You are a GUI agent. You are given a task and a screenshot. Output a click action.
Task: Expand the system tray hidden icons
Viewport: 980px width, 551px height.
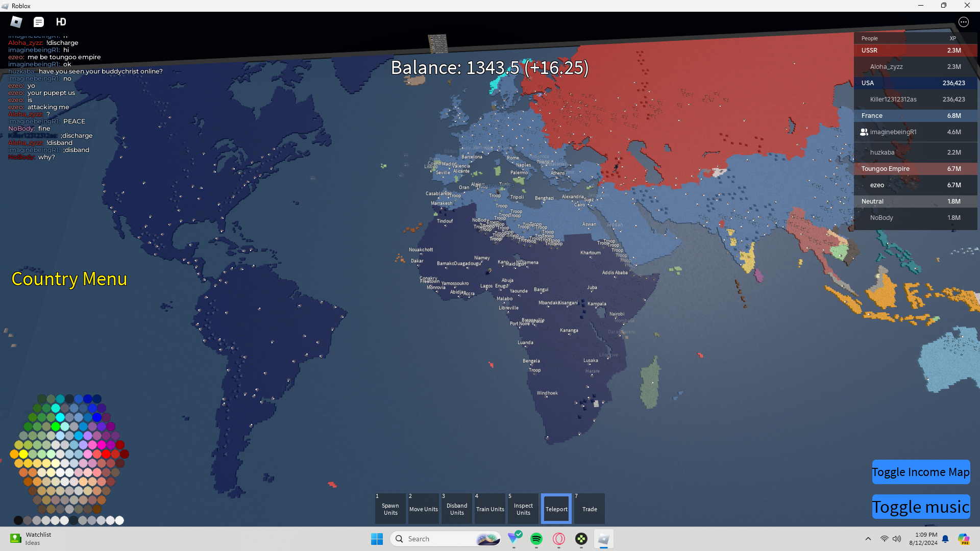(x=868, y=539)
